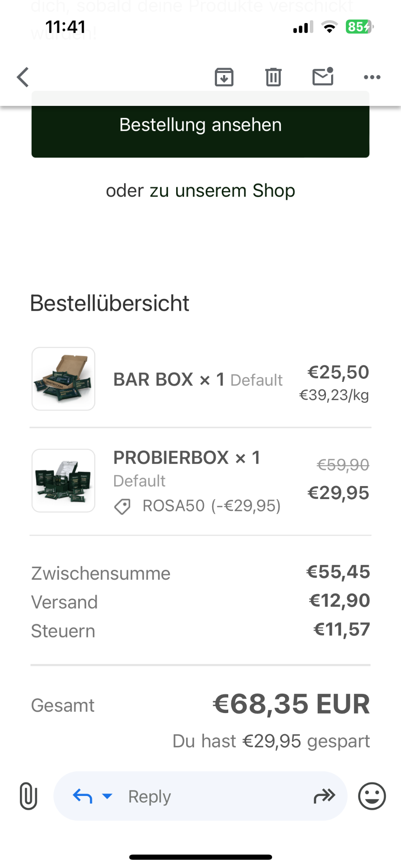Image resolution: width=401 pixels, height=868 pixels.
Task: Delete email with trash icon
Action: pos(273,77)
